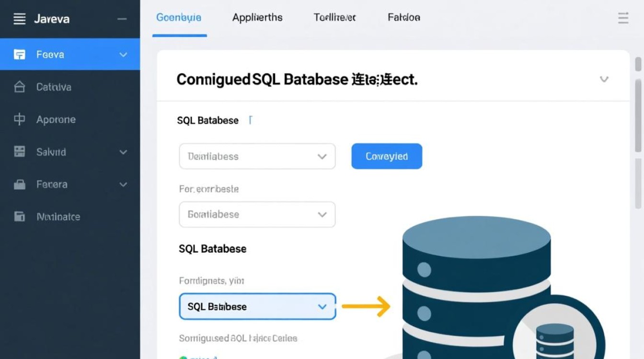Select the Faldoa tab
The width and height of the screenshot is (644, 359).
pos(403,17)
